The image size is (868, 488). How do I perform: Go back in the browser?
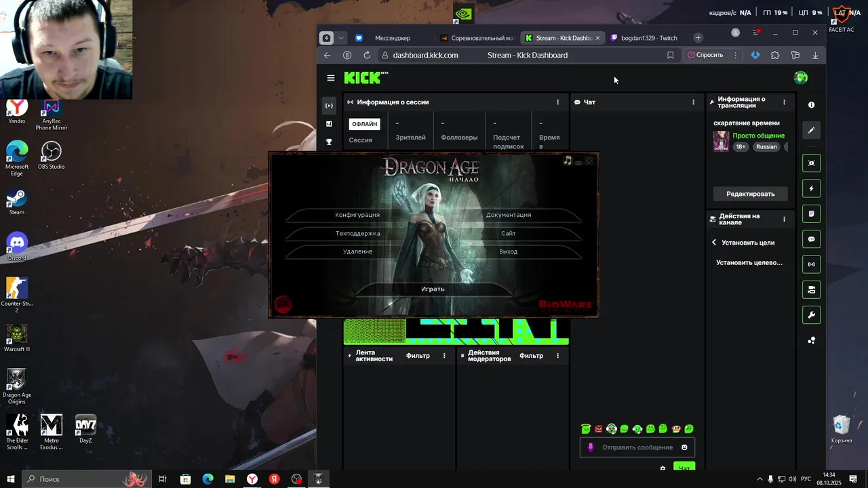(327, 55)
